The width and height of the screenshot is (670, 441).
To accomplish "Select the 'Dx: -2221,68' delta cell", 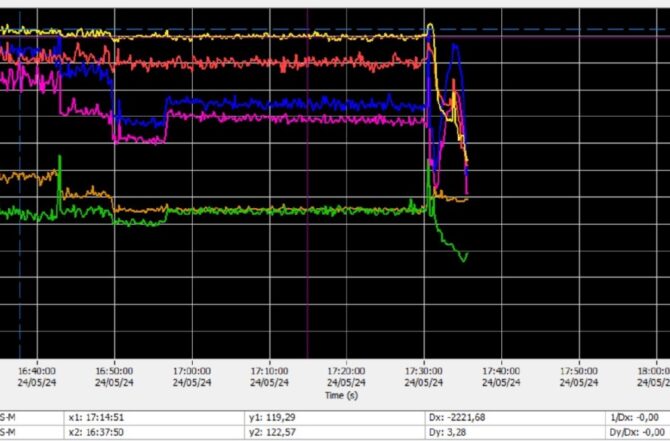I will 515,417.
